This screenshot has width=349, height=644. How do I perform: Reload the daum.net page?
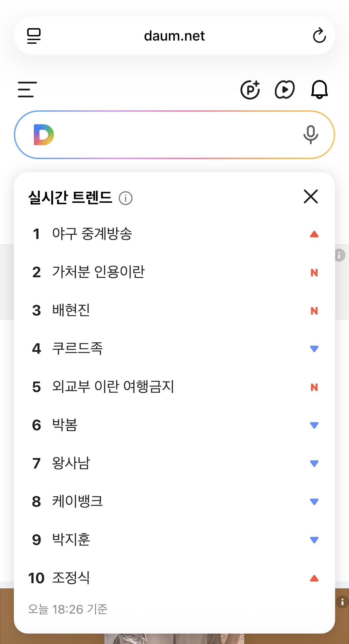click(319, 36)
